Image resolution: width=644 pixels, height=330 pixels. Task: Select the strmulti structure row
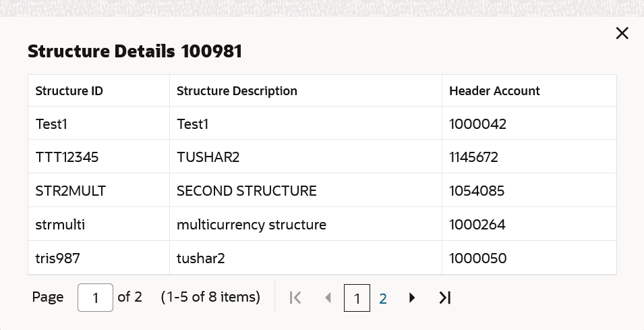[60, 225]
